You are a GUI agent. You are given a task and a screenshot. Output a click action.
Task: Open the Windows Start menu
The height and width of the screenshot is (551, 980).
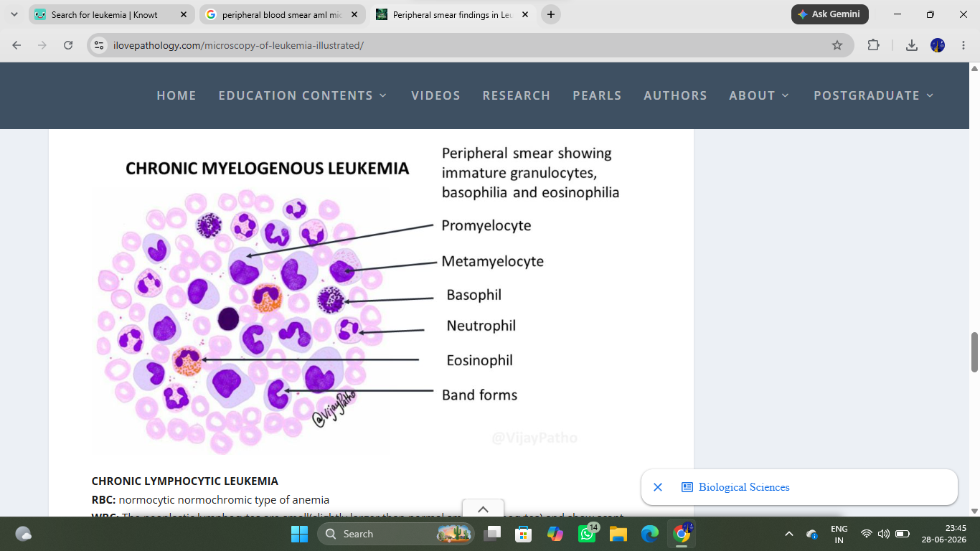tap(299, 534)
